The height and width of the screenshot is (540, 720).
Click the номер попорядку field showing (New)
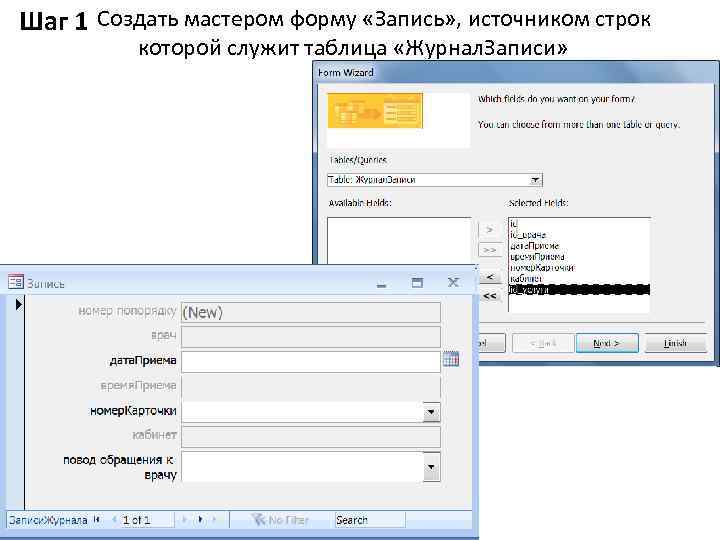click(x=311, y=312)
